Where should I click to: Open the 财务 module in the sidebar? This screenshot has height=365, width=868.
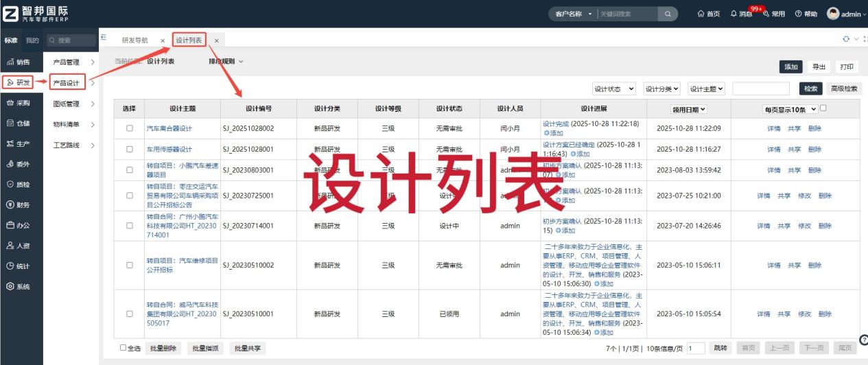pyautogui.click(x=19, y=204)
